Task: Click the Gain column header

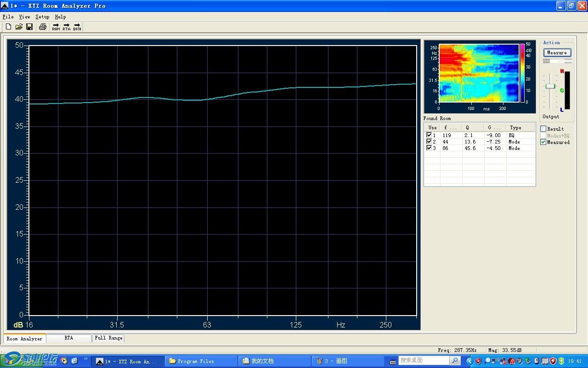Action: point(495,127)
